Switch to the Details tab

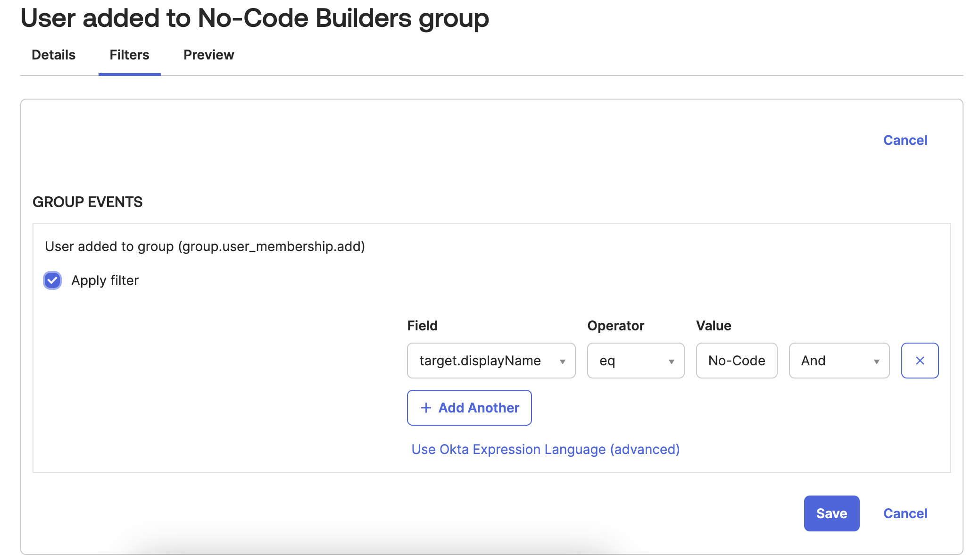pos(53,55)
